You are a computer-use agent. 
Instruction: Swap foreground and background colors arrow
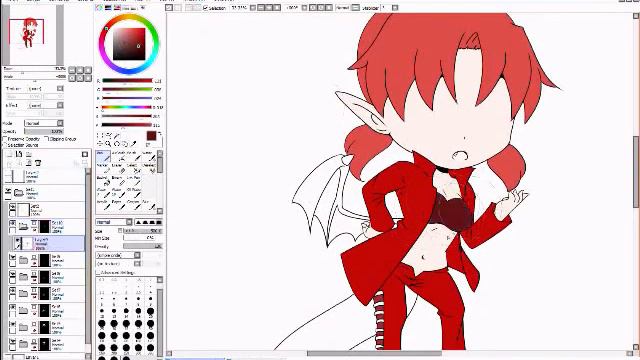(159, 134)
